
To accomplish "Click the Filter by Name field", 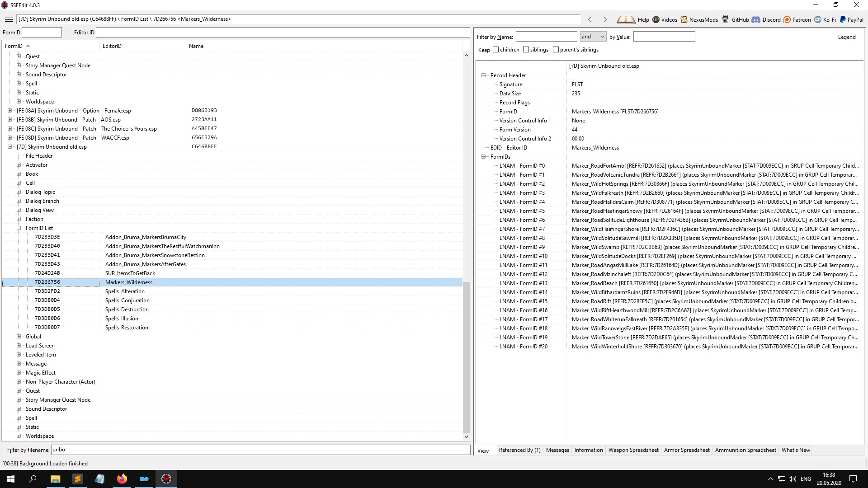I will (546, 37).
